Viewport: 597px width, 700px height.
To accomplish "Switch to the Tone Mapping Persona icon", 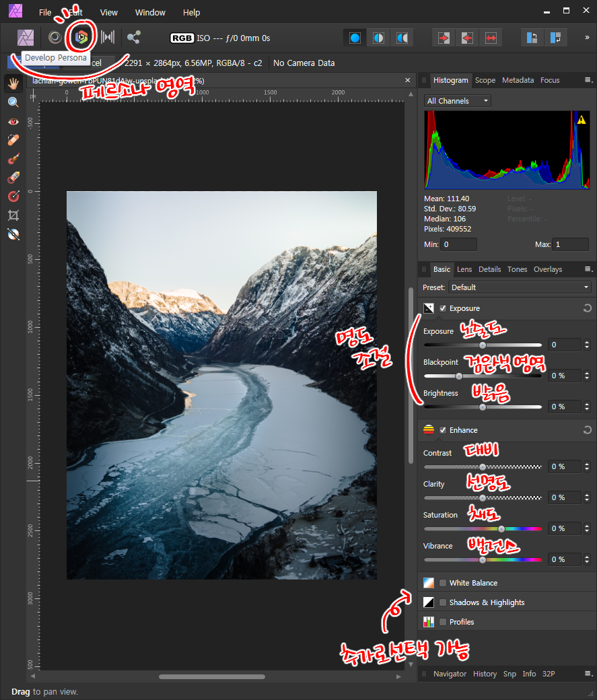I will tap(108, 37).
